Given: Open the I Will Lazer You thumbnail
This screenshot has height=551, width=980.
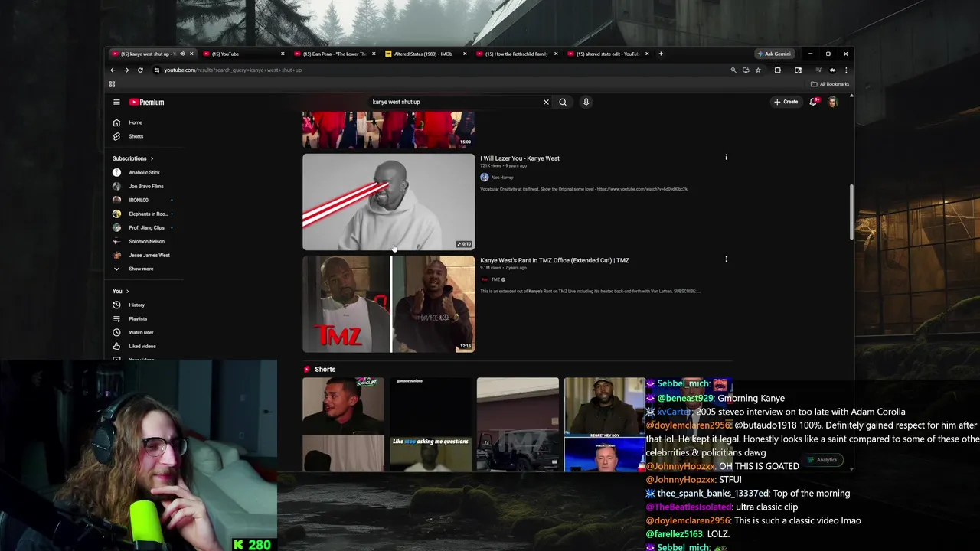Looking at the screenshot, I should tap(388, 202).
